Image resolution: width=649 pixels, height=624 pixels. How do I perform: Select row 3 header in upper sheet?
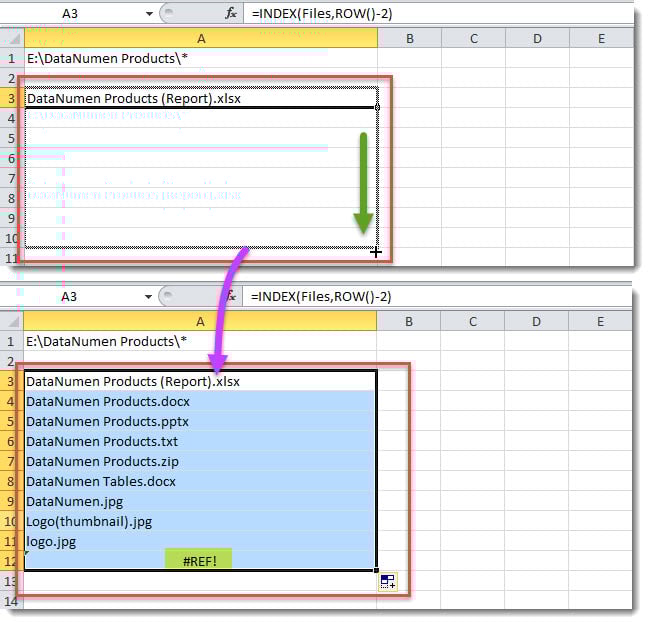coord(12,98)
